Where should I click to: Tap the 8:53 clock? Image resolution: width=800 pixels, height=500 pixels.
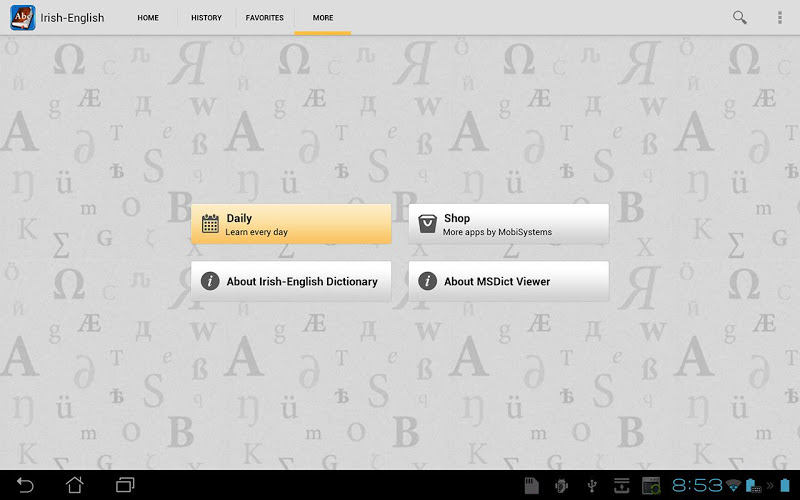coord(697,485)
